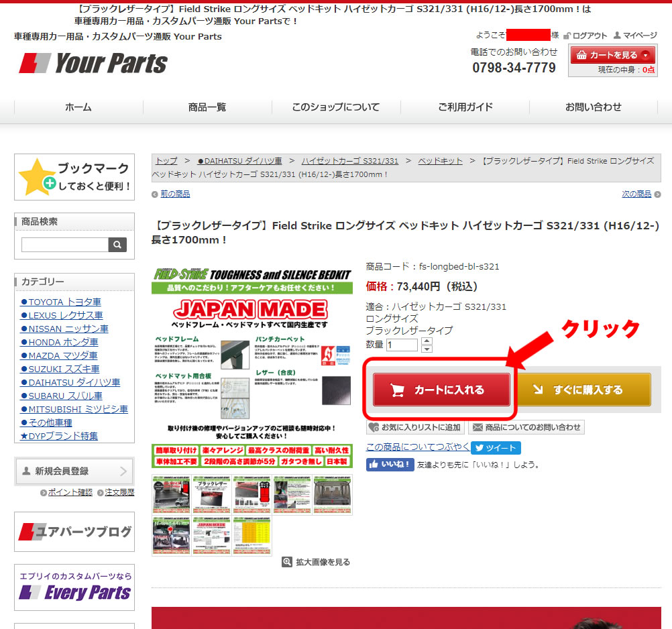Select first thumbnail in second row
Image resolution: width=672 pixels, height=629 pixels.
(172, 536)
